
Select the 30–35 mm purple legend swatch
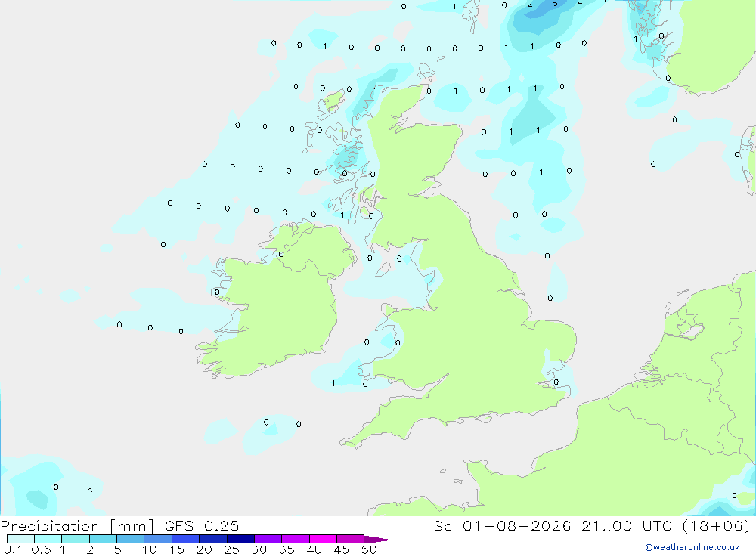[x=268, y=539]
